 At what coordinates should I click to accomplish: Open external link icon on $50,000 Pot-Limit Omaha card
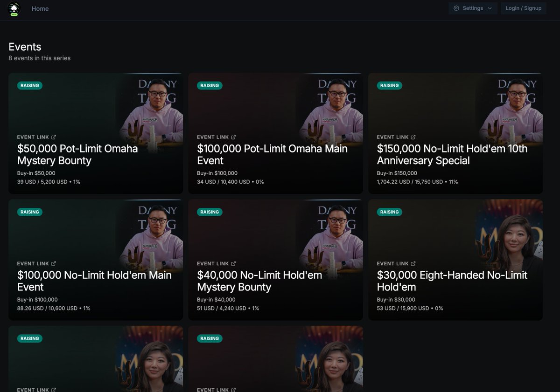[x=54, y=137]
